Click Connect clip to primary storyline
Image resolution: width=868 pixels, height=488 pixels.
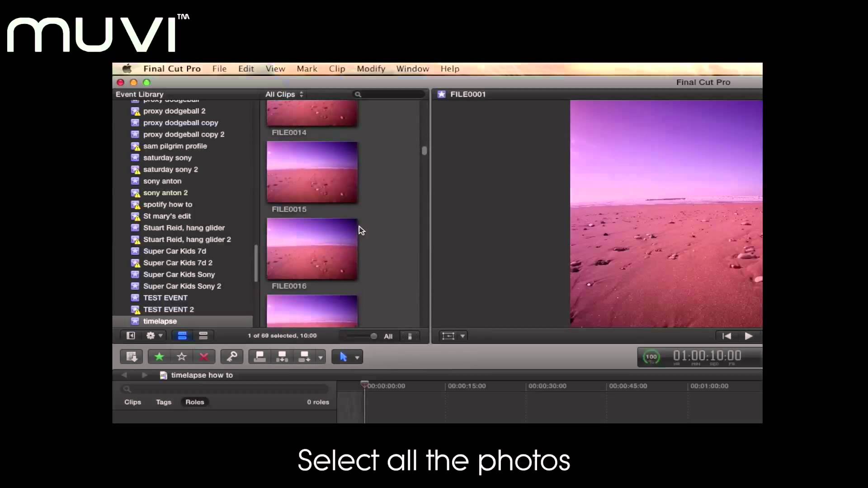[260, 357]
